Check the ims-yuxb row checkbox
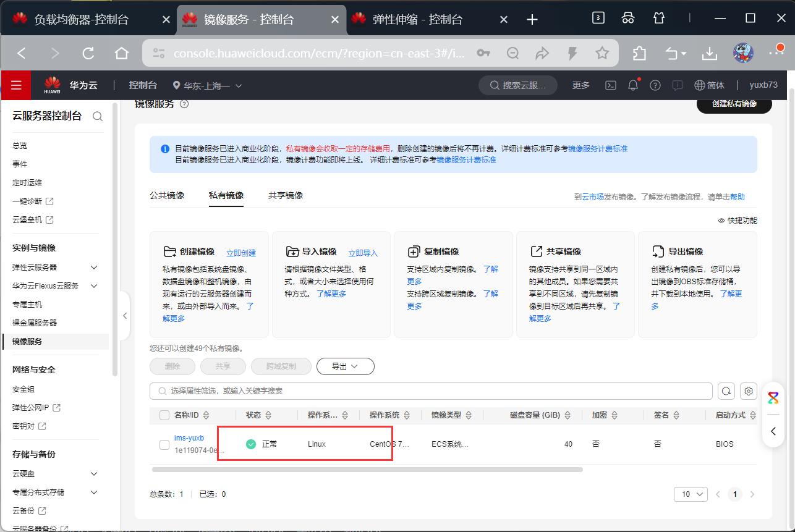The height and width of the screenshot is (532, 795). [164, 444]
